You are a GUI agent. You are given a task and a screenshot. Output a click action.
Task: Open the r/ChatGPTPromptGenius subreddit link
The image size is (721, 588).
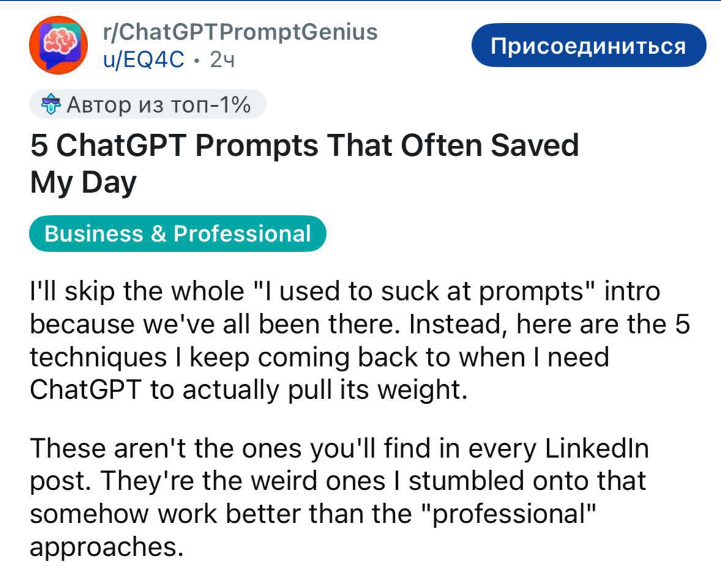241,32
